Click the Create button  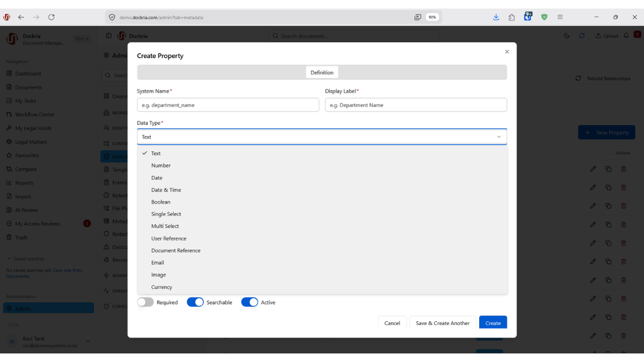pos(493,323)
